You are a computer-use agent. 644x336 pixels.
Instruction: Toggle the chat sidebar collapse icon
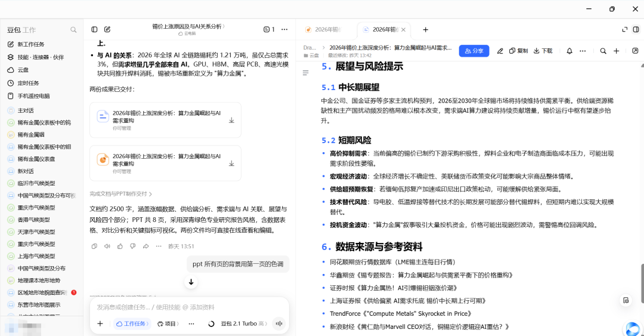click(94, 30)
